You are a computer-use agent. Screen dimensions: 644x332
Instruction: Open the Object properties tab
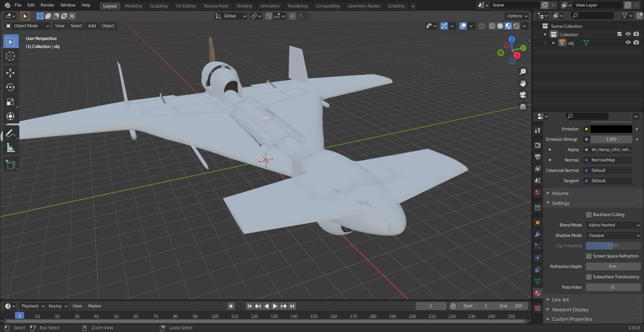(537, 222)
